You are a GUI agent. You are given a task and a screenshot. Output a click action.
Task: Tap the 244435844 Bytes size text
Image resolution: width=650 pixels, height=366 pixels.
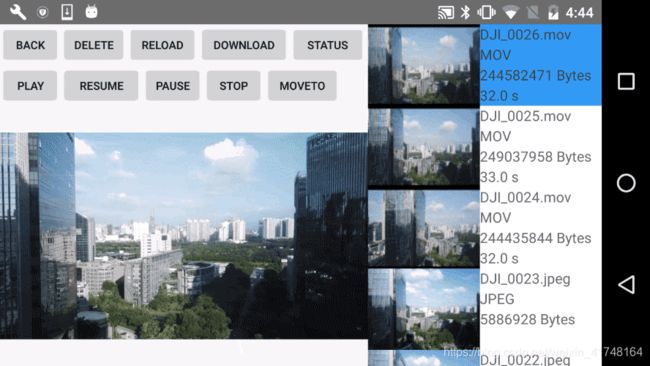click(535, 238)
